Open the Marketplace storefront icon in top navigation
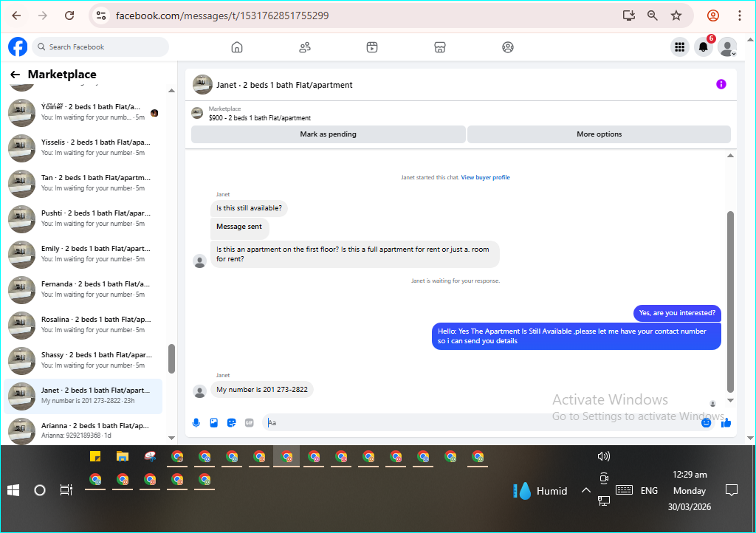Viewport: 756px width, 533px height. (440, 47)
